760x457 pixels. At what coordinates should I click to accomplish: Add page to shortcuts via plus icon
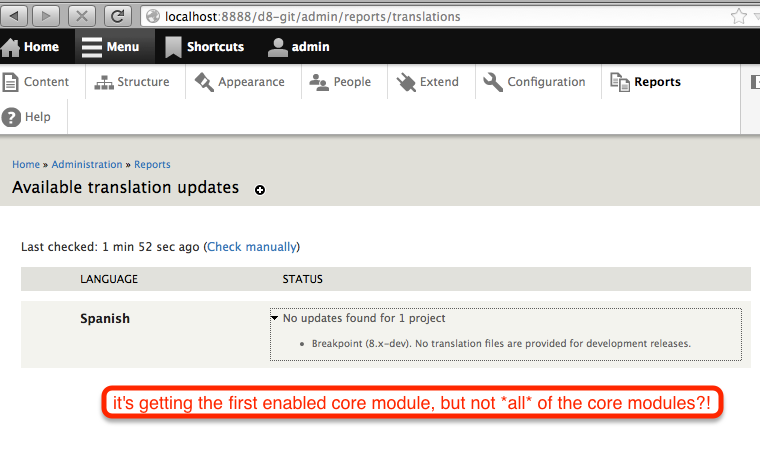[260, 190]
